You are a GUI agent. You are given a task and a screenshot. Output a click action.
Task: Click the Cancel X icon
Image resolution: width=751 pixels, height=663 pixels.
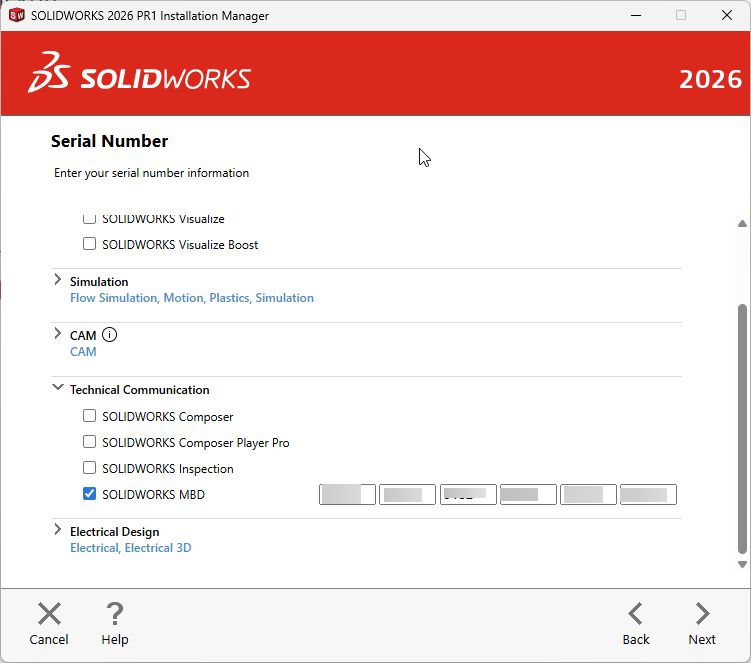click(49, 614)
